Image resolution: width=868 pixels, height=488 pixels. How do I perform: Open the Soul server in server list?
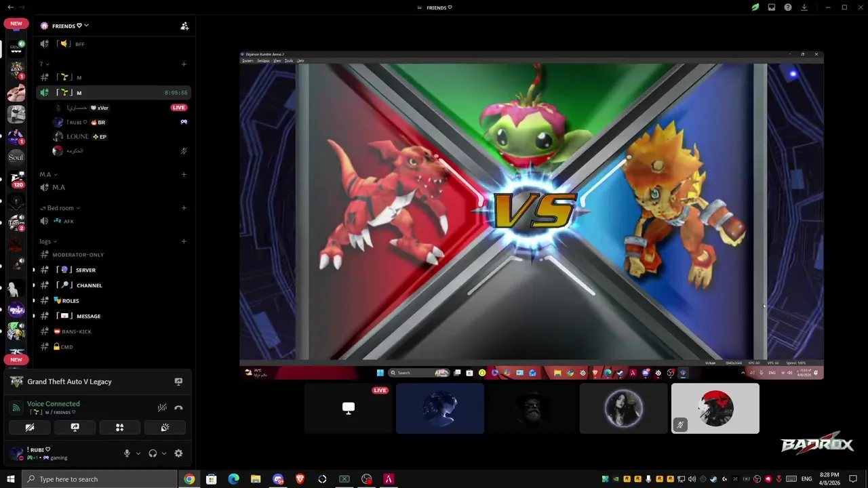pos(16,157)
